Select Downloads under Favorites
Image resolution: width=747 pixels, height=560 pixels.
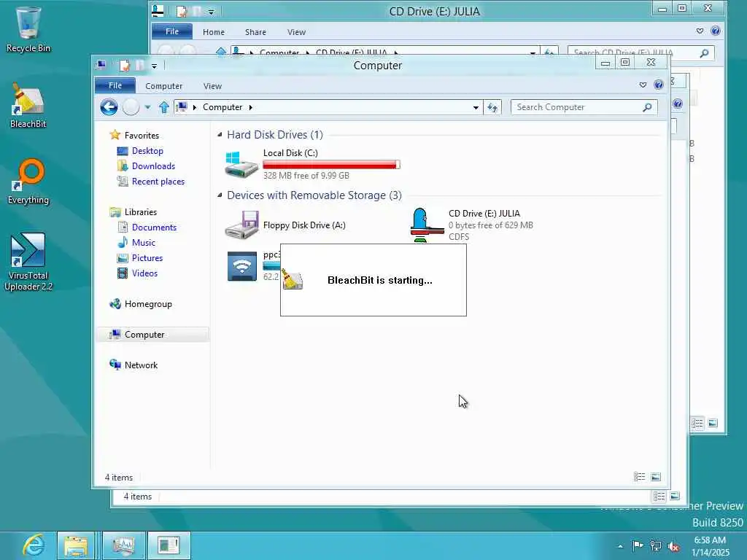[x=153, y=166]
